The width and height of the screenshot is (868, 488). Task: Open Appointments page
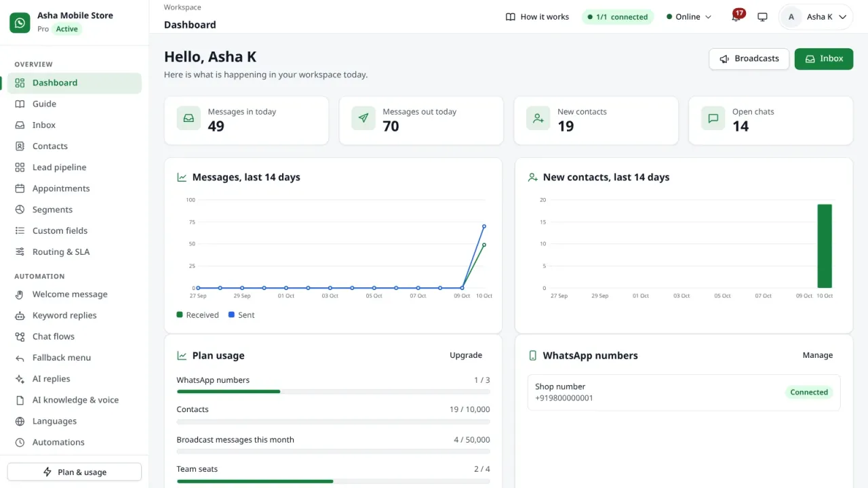[75, 188]
